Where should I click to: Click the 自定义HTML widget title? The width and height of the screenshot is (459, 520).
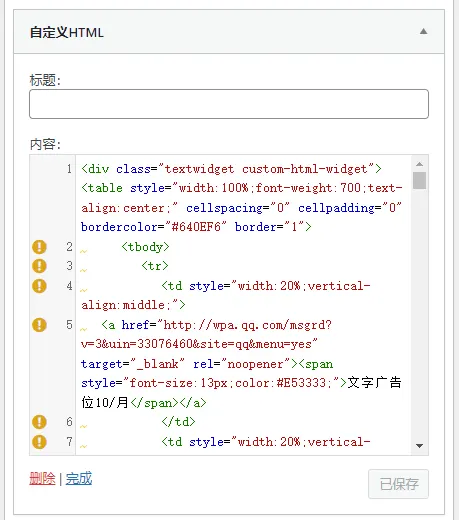pos(67,33)
